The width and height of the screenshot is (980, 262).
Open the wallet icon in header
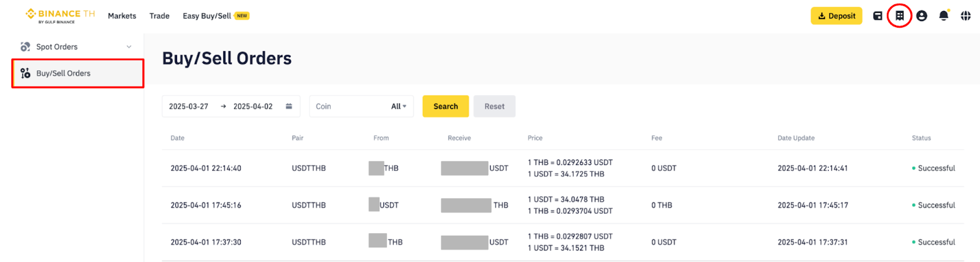pyautogui.click(x=878, y=16)
